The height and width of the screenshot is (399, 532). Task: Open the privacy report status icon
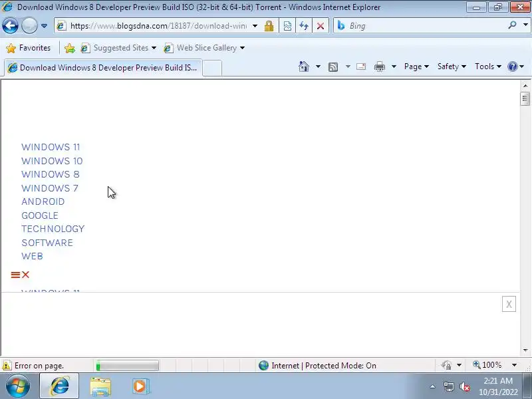click(x=446, y=365)
